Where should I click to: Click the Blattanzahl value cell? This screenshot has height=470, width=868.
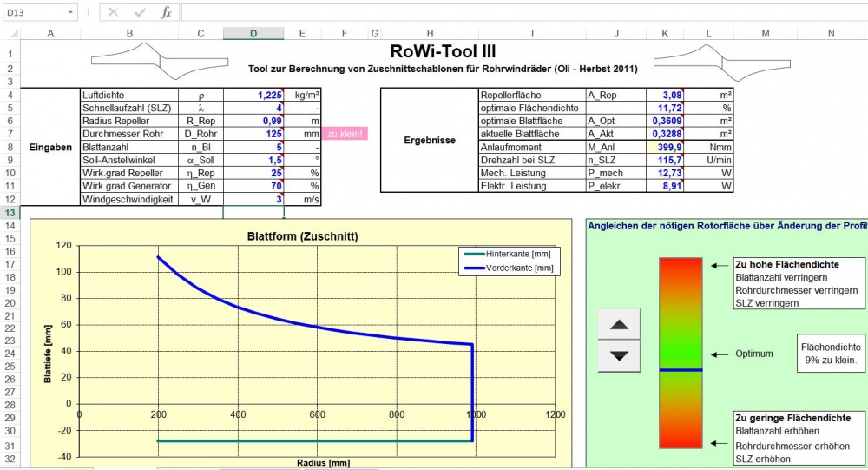point(253,147)
